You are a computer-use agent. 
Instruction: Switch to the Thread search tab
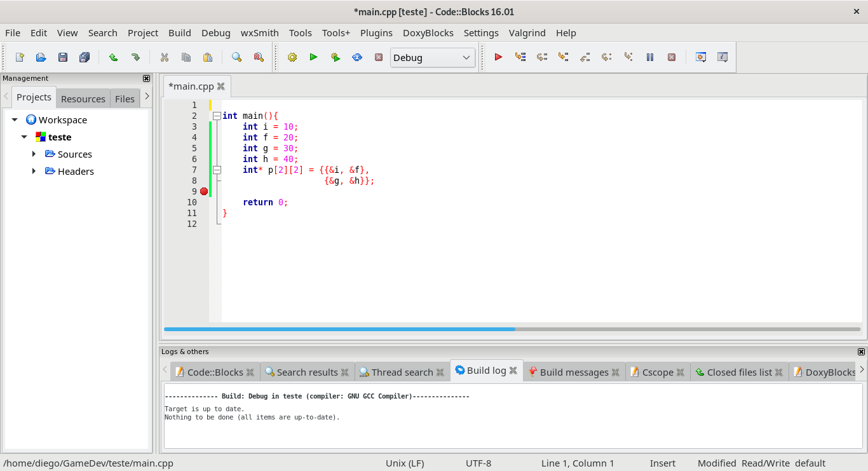coord(402,372)
